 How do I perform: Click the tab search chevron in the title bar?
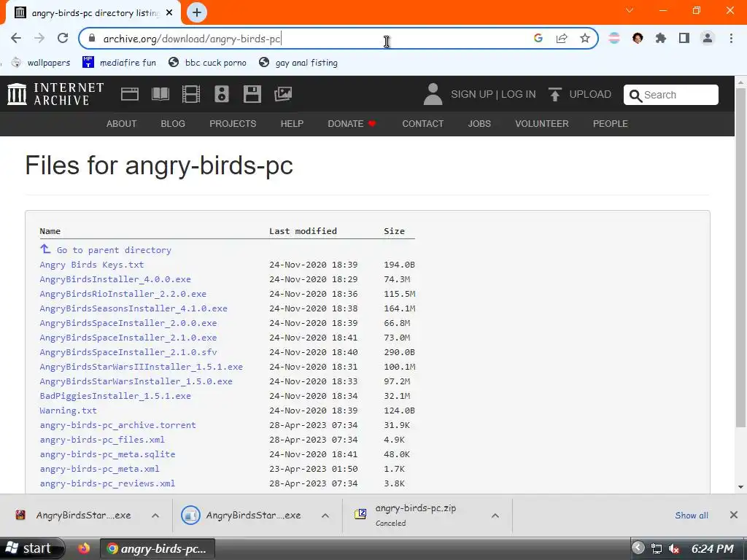[630, 10]
